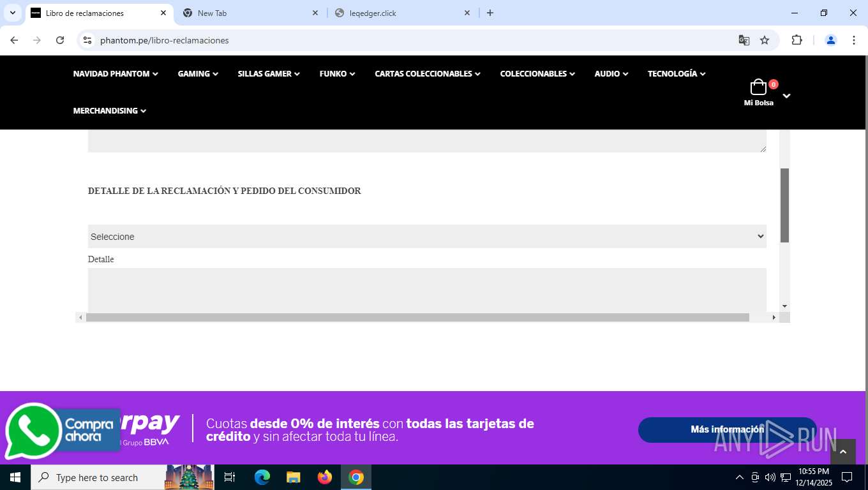Viewport: 868px width, 490px height.
Task: Click the address bar URL
Action: (x=165, y=40)
